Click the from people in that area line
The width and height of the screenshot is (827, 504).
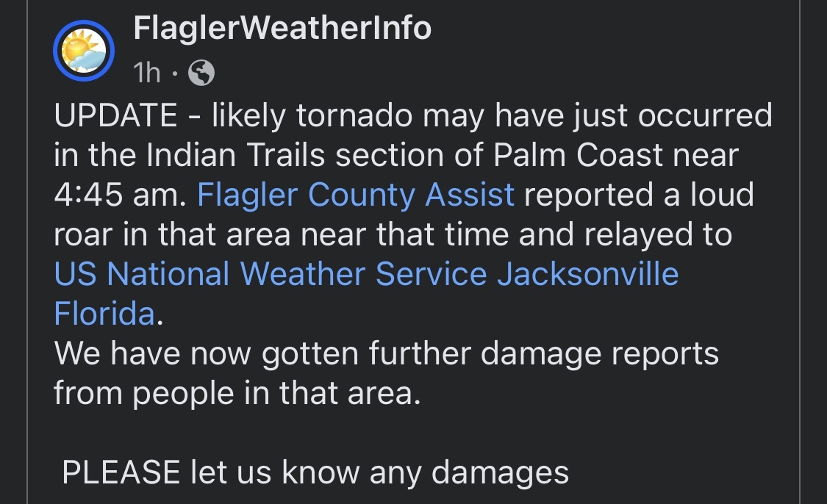(237, 393)
